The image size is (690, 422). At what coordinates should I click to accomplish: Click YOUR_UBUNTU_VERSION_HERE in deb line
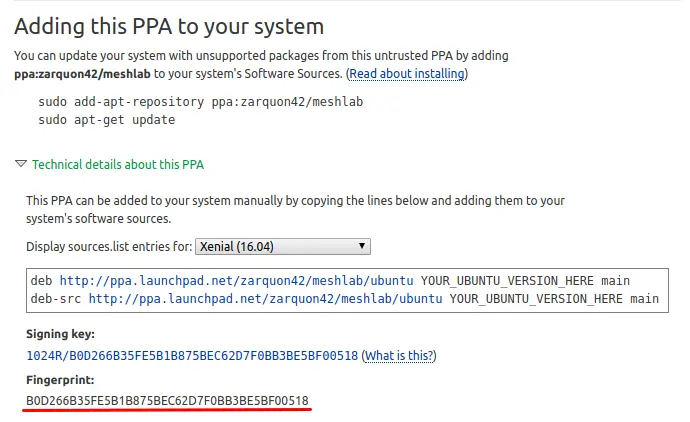pos(507,281)
